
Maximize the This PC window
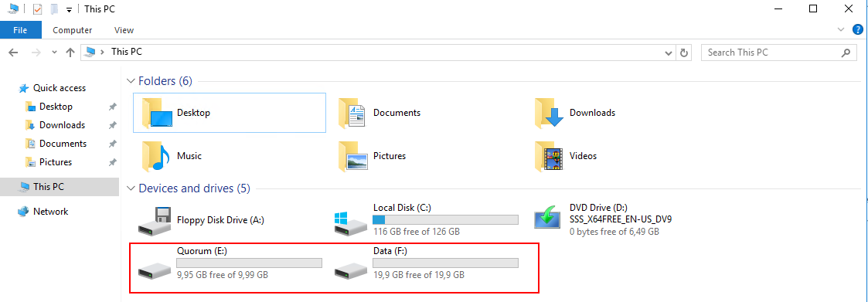click(813, 8)
